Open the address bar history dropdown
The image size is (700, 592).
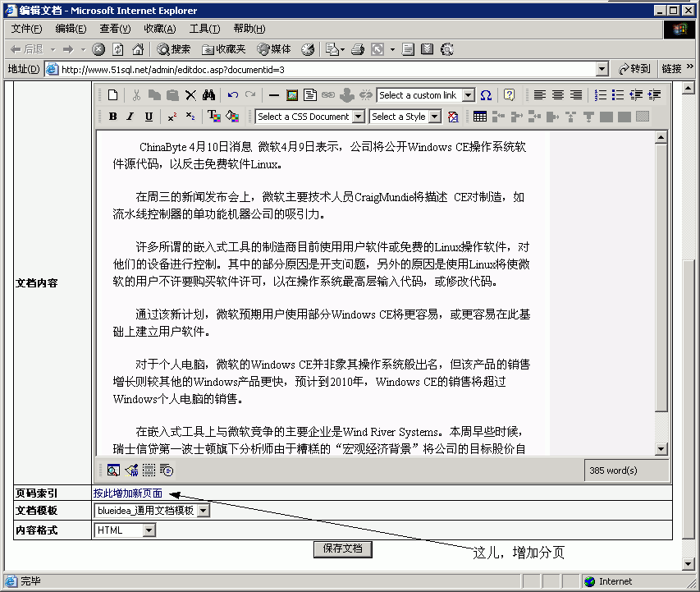click(x=602, y=69)
